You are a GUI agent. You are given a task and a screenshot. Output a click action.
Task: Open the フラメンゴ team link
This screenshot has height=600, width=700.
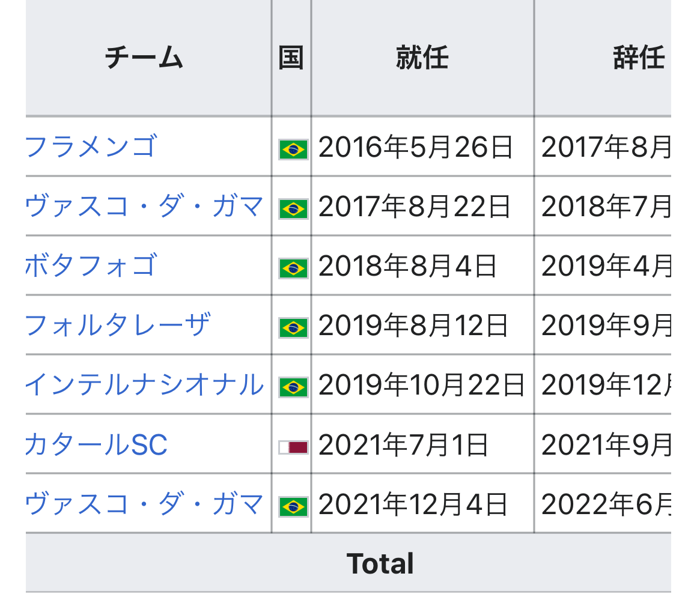[x=91, y=147]
